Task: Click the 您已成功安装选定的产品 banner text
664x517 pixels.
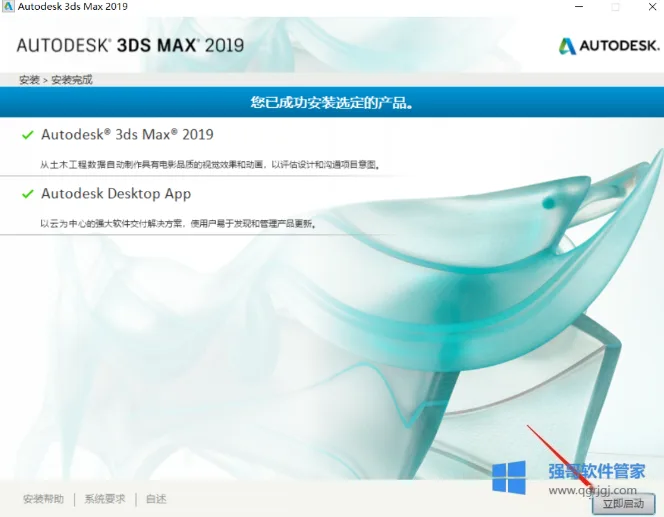Action: pyautogui.click(x=332, y=102)
